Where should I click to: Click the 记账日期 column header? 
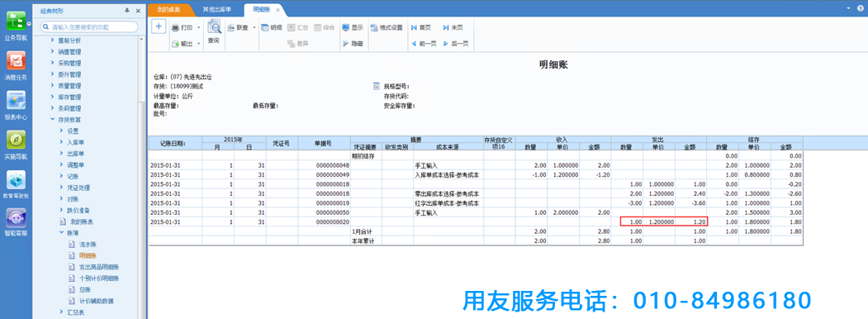click(x=175, y=144)
